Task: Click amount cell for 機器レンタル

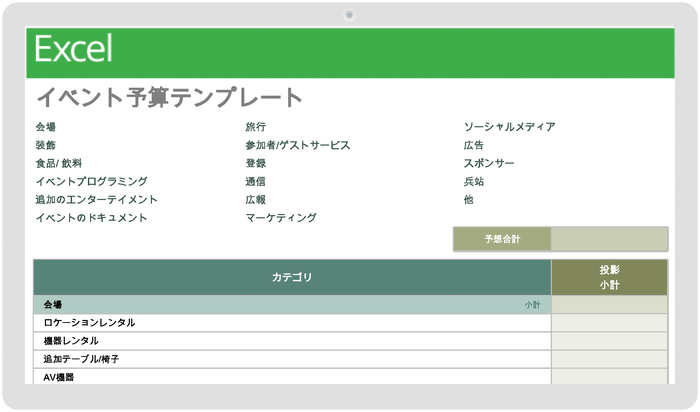Action: point(609,341)
